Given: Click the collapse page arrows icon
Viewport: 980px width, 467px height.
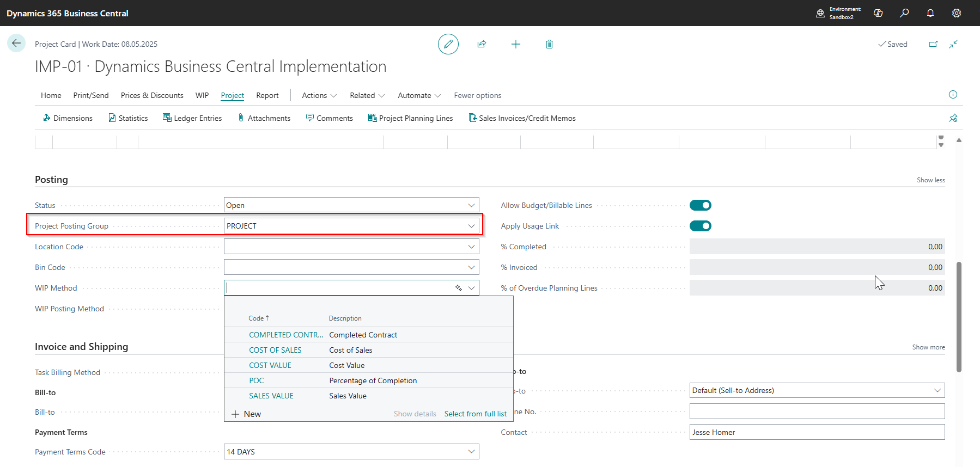Looking at the screenshot, I should [x=953, y=44].
